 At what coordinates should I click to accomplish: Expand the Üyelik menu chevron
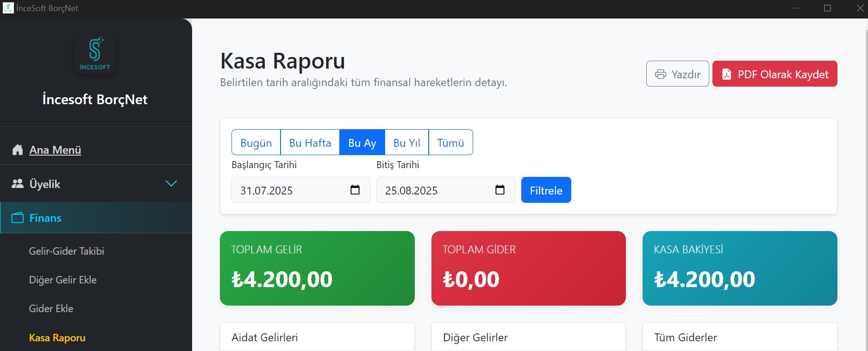171,184
